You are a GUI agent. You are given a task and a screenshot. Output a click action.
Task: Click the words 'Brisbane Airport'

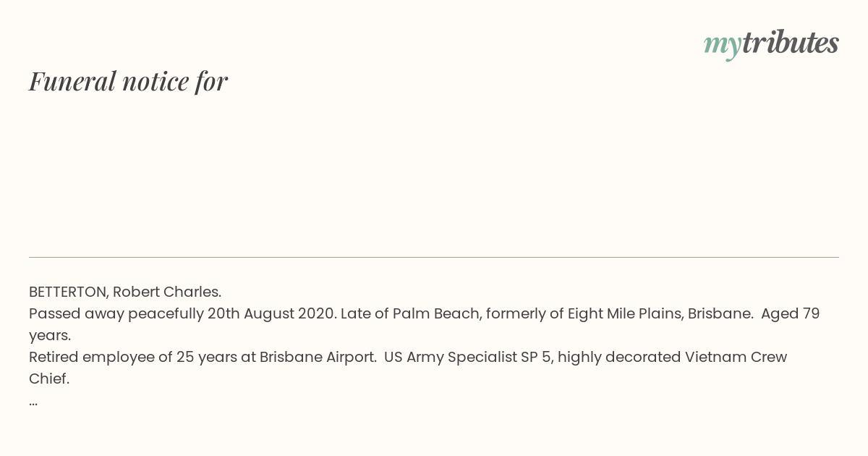318,357
